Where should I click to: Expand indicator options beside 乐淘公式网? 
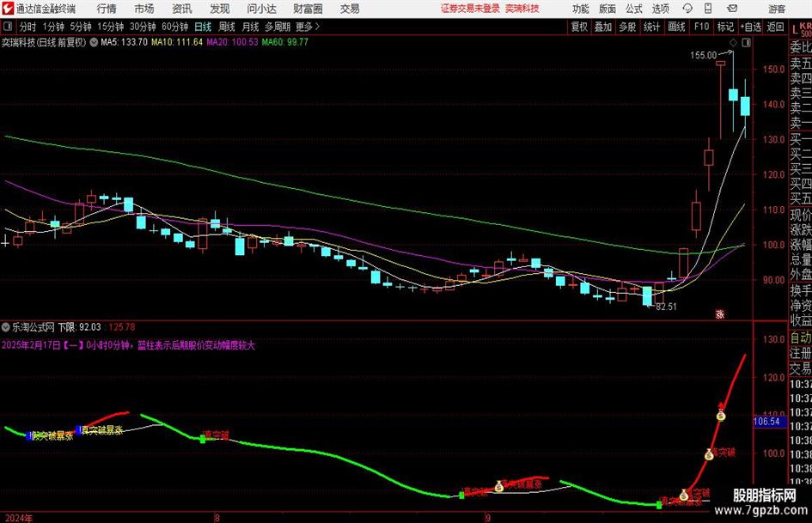tap(6, 326)
